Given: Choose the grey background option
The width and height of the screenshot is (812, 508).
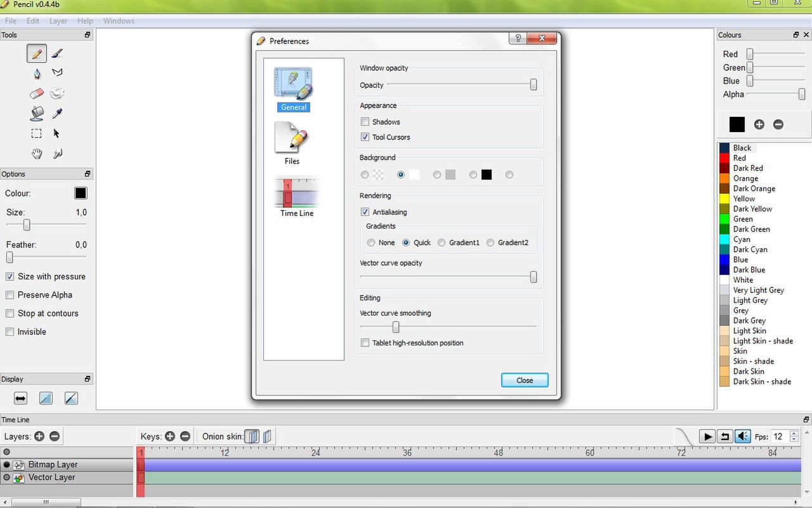Looking at the screenshot, I should point(437,175).
